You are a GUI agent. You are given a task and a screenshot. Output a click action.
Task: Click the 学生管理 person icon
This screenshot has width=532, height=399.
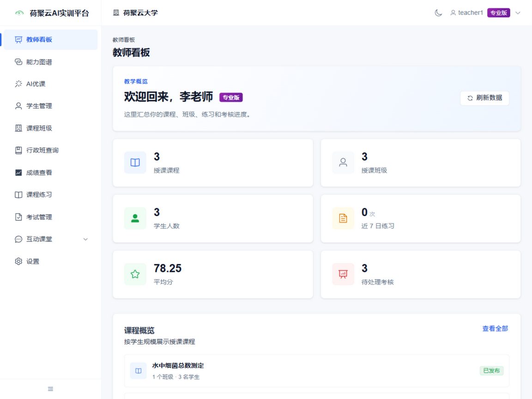coord(18,106)
